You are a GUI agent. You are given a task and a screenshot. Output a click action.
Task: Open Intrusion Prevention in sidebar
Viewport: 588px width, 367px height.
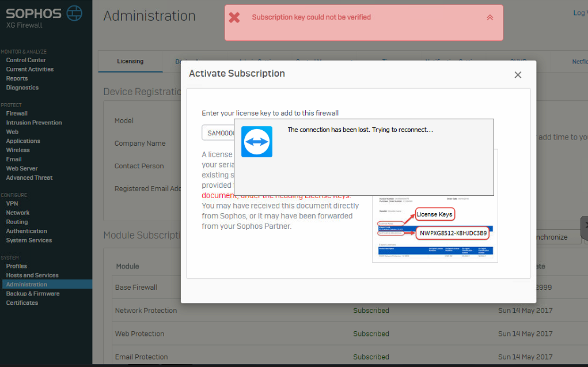[x=34, y=123]
